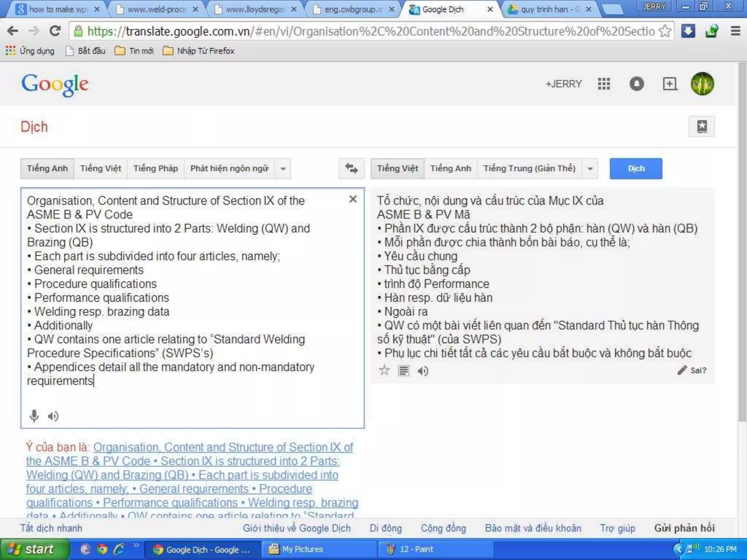Enable Phát hiện ngôn ngữ detection
The height and width of the screenshot is (560, 747).
tap(229, 168)
